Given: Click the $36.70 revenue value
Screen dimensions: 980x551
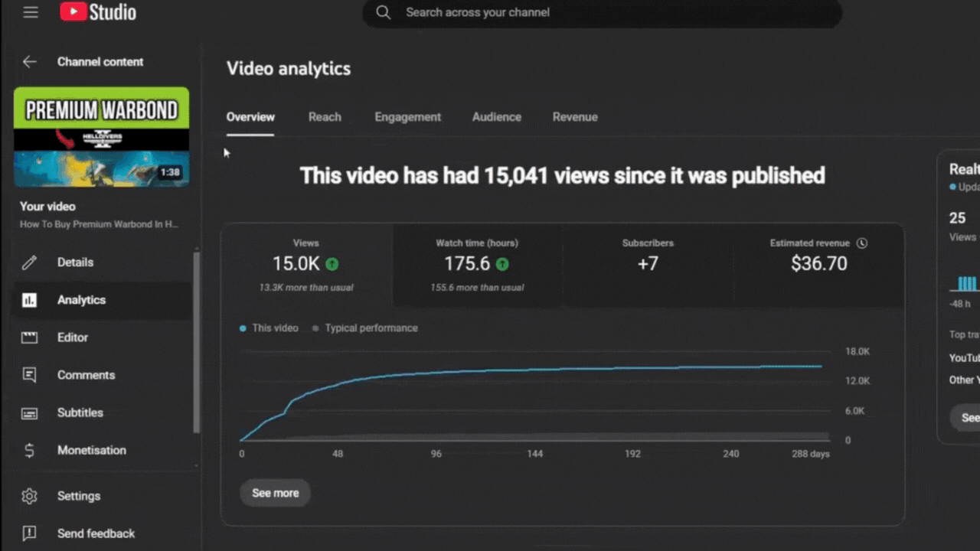Looking at the screenshot, I should 819,264.
